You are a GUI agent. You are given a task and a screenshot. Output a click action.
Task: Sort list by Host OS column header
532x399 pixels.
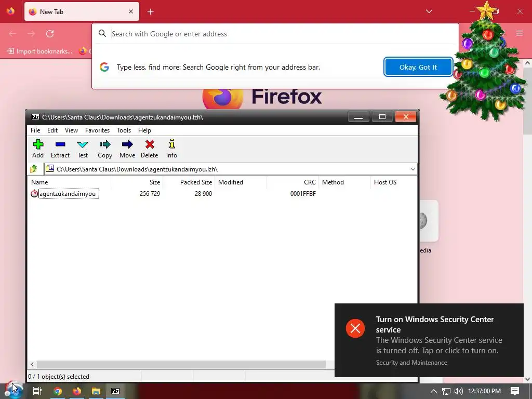(x=394, y=182)
